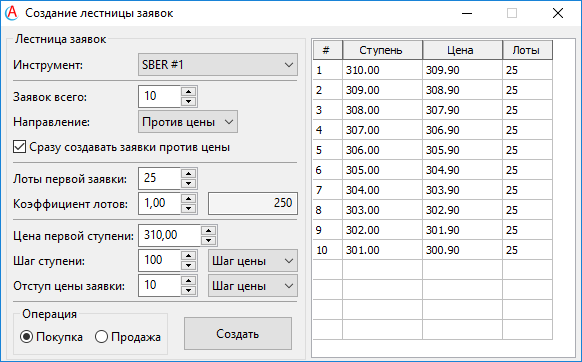
Task: Select step cell 308.00
Action: point(382,110)
